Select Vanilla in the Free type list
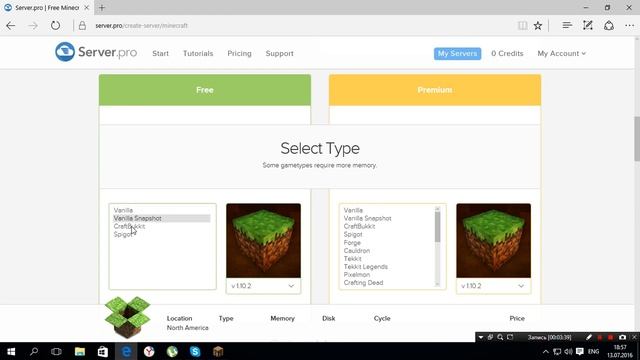This screenshot has width=640, height=360. point(123,210)
